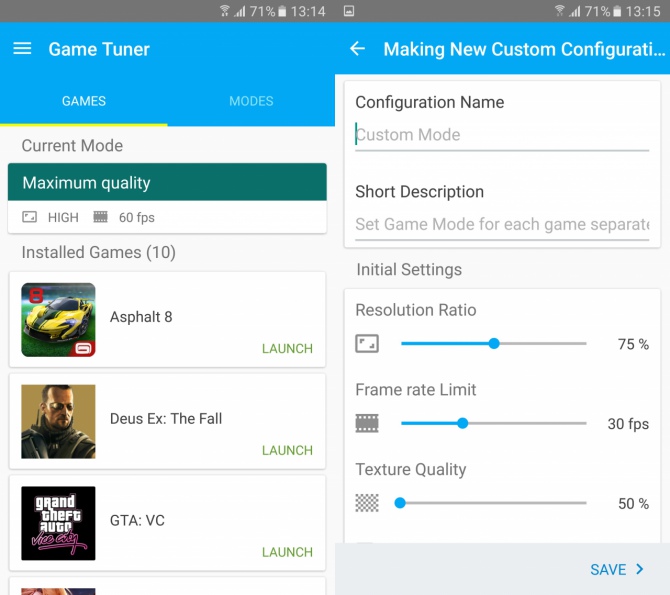Click the 75 % resolution value

633,344
